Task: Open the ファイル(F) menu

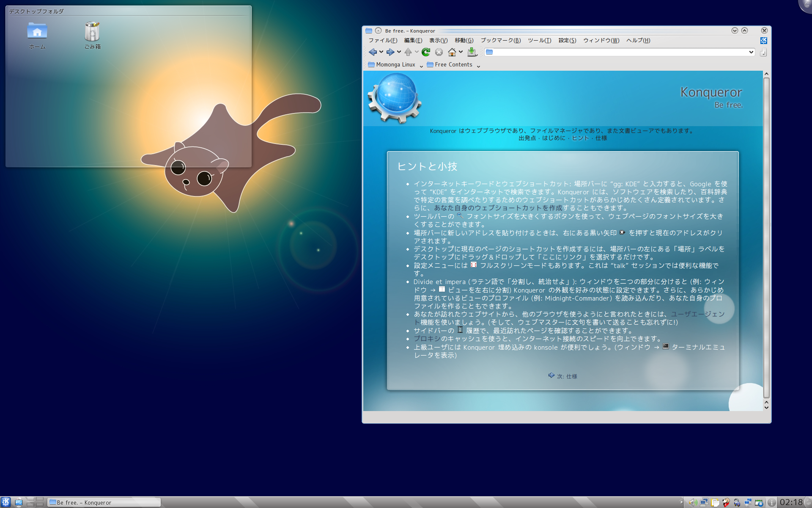Action: point(383,41)
